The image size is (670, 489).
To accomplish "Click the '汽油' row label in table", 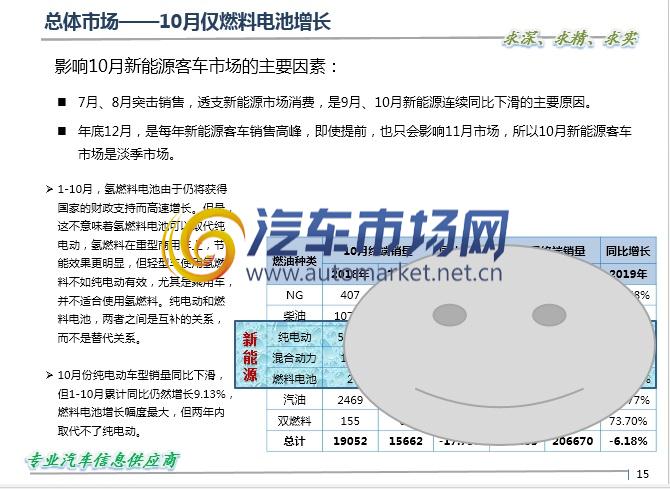I will click(294, 400).
